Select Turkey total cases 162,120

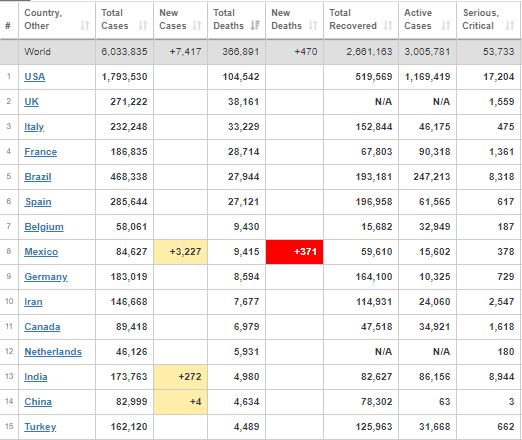129,427
